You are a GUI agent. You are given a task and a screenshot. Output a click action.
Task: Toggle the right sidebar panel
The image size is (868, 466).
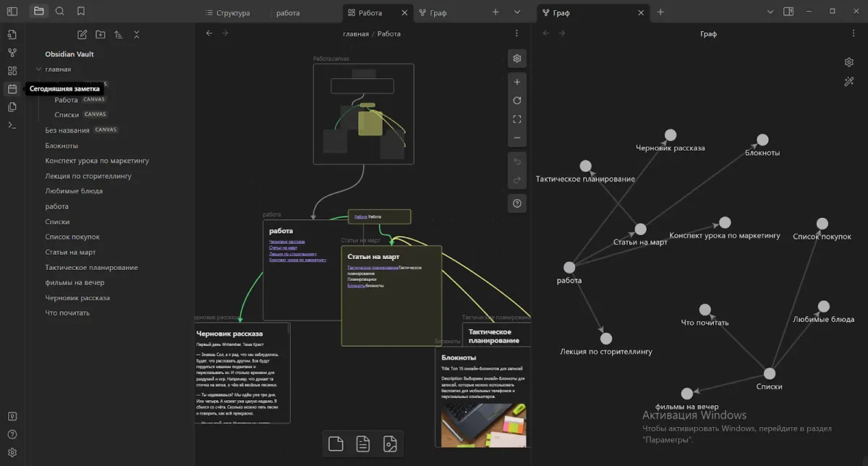point(788,12)
